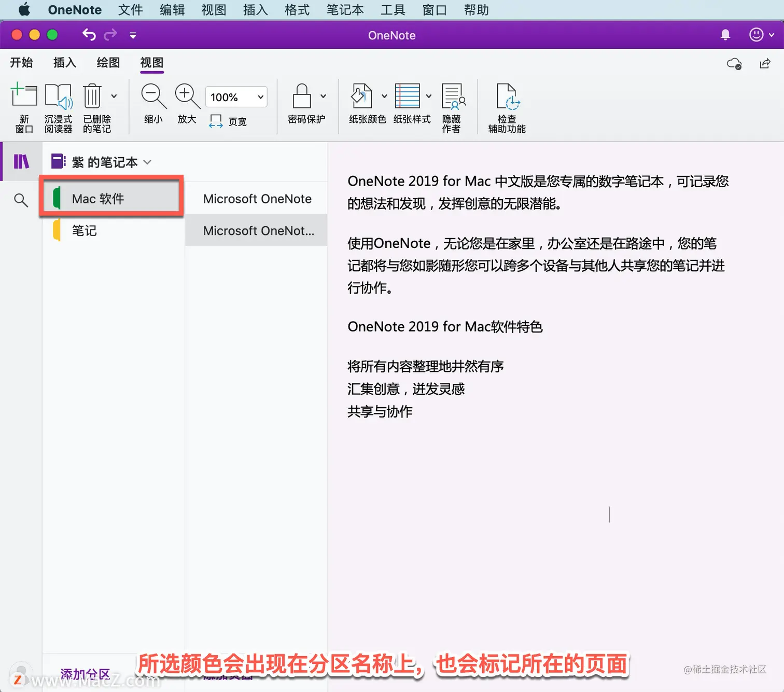This screenshot has height=692, width=784.
Task: Expand the paper style dropdown arrow
Action: (x=429, y=96)
